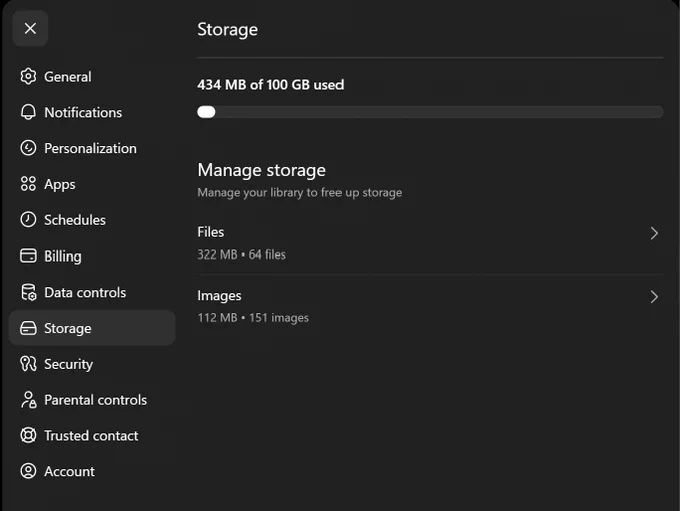Click the Data controls database icon
The height and width of the screenshot is (511, 680).
29,292
